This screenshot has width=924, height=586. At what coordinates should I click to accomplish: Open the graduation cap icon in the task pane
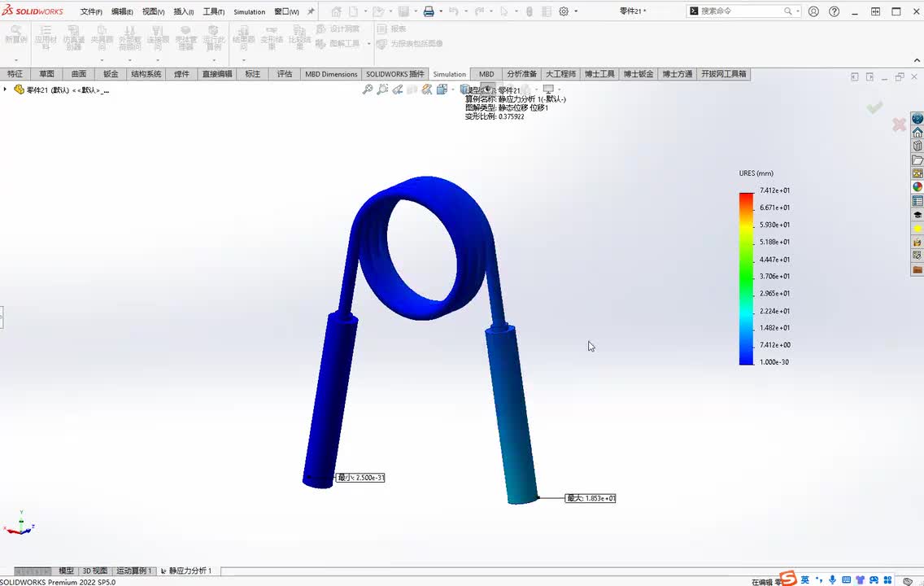[x=917, y=215]
